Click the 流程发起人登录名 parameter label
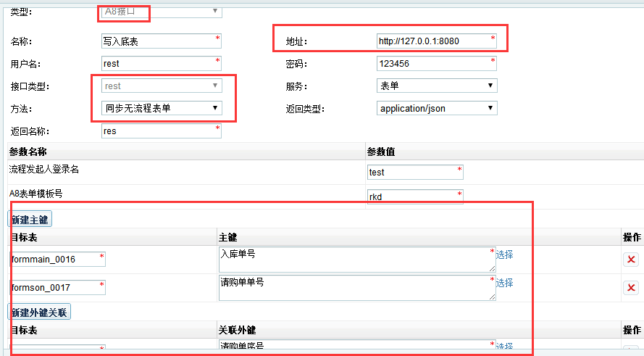 point(44,170)
